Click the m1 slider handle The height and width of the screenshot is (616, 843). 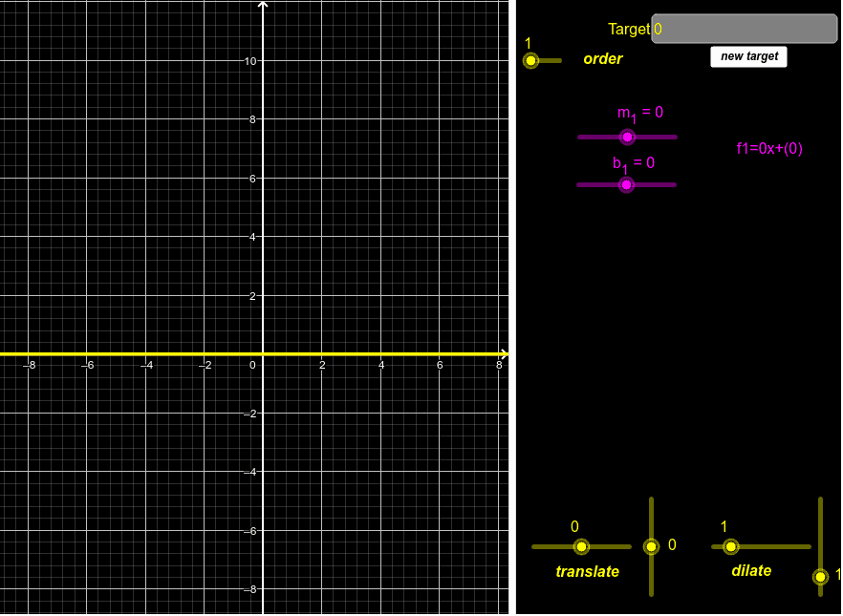[x=627, y=137]
